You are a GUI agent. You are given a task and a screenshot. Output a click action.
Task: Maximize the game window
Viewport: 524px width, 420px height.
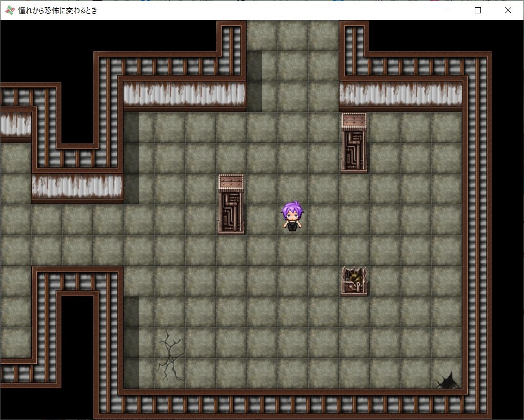click(x=478, y=10)
